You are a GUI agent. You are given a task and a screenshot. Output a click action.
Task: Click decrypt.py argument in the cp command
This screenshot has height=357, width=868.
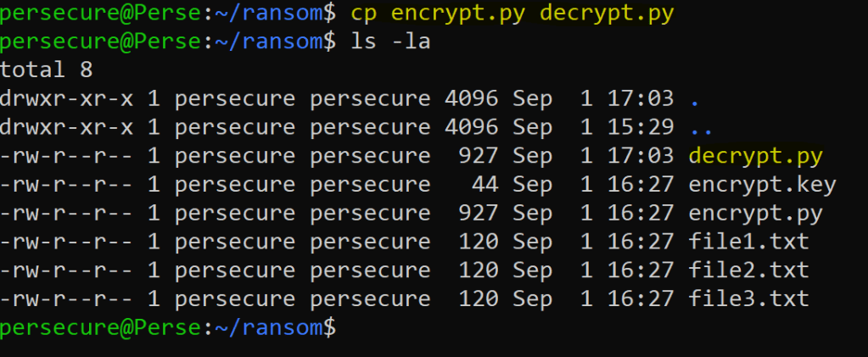pos(607,12)
